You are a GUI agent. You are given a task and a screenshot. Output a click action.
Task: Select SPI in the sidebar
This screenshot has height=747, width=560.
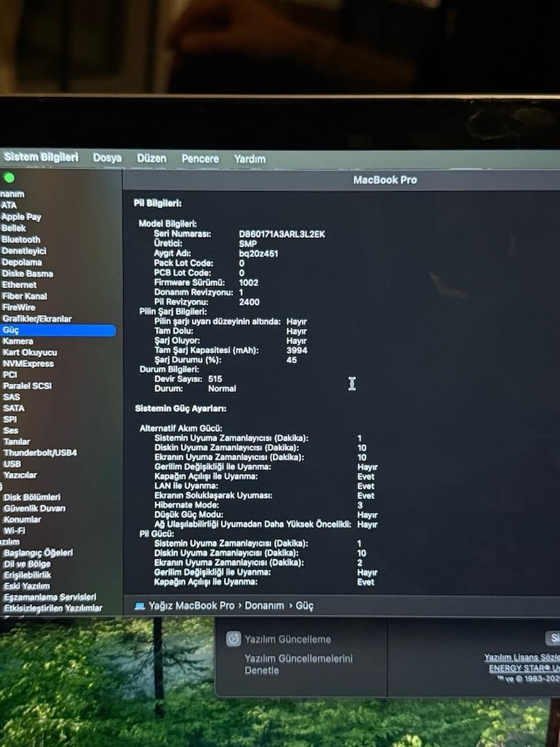[10, 419]
